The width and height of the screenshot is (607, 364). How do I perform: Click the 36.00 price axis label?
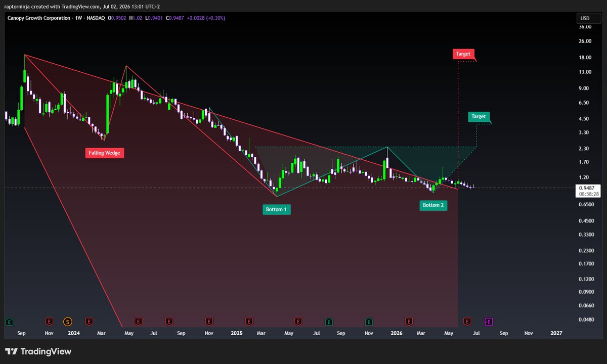[x=585, y=27]
